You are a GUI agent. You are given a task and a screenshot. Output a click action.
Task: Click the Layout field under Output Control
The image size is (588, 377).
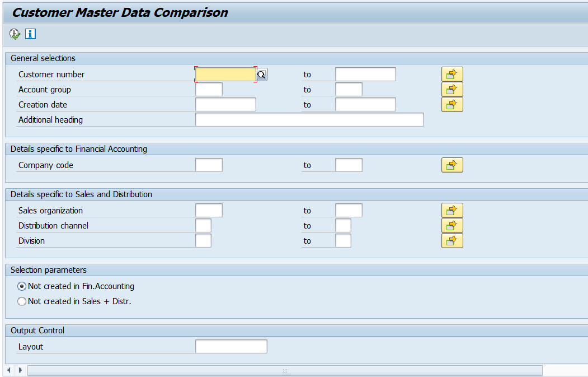tap(231, 346)
